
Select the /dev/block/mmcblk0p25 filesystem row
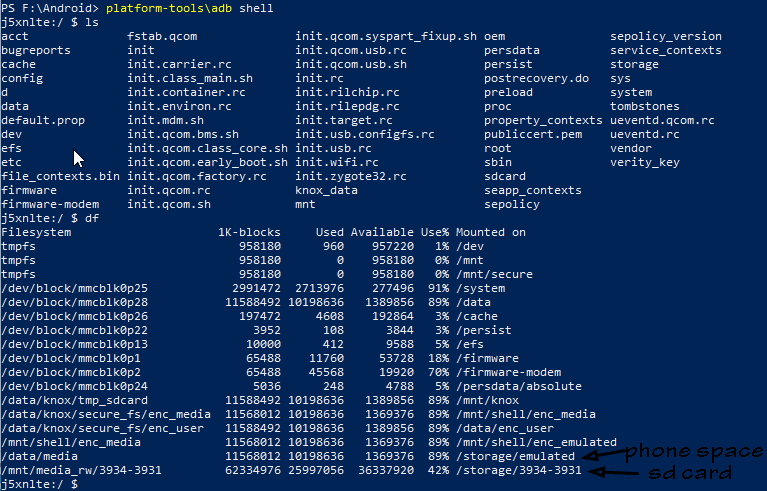[x=74, y=288]
